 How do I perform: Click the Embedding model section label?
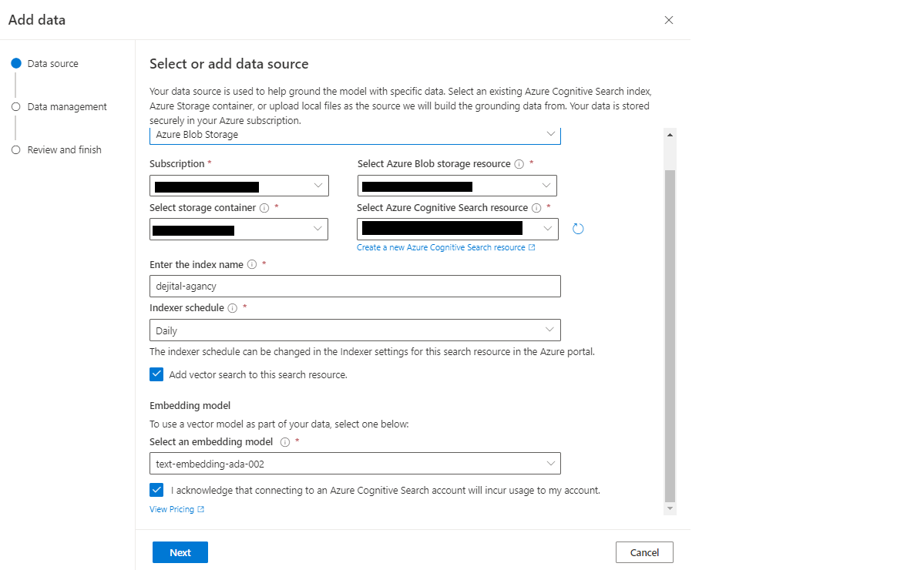click(x=190, y=406)
